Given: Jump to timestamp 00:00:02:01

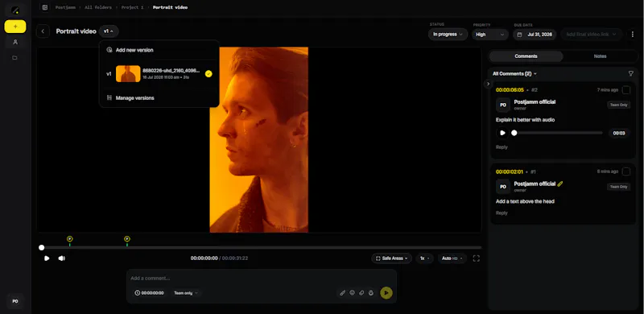Looking at the screenshot, I should point(510,171).
